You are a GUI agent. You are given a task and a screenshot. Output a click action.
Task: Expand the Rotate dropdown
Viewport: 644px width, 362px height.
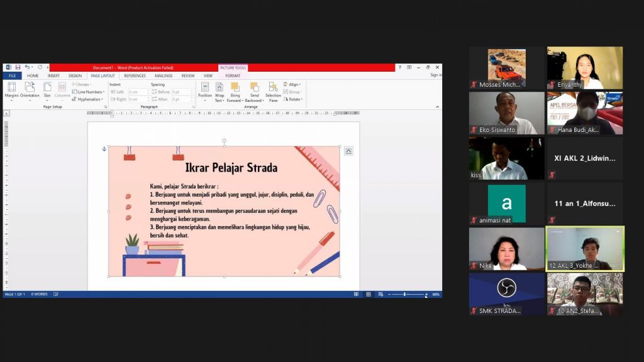point(294,99)
